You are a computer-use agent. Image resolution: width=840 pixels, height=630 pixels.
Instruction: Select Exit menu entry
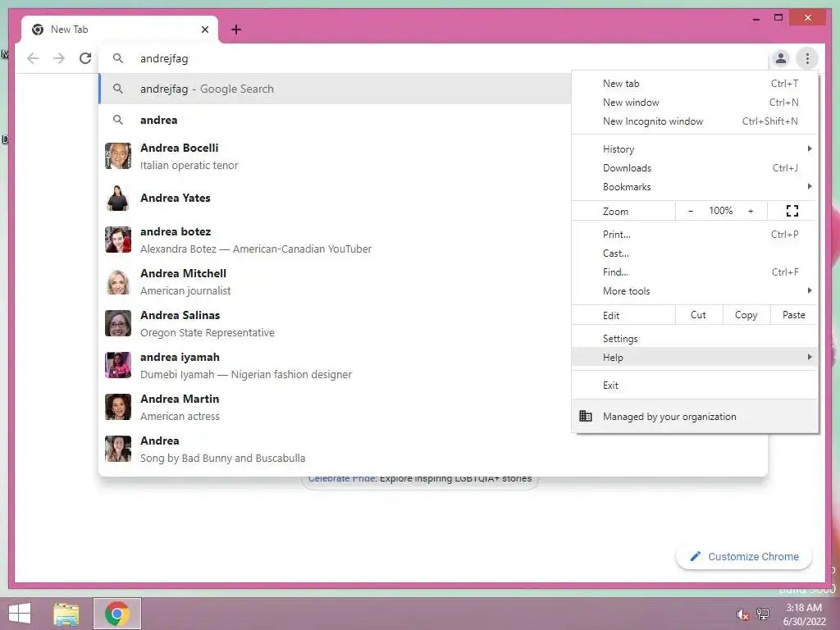[x=695, y=386]
